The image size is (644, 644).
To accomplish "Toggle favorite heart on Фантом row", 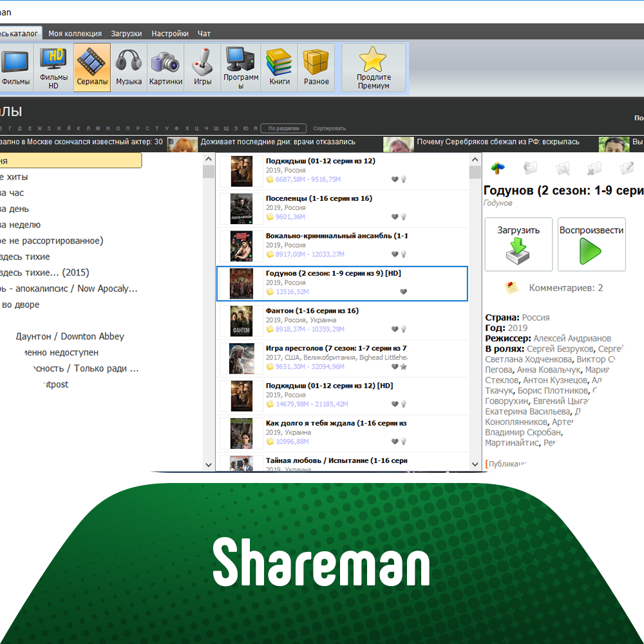I will pos(395,329).
